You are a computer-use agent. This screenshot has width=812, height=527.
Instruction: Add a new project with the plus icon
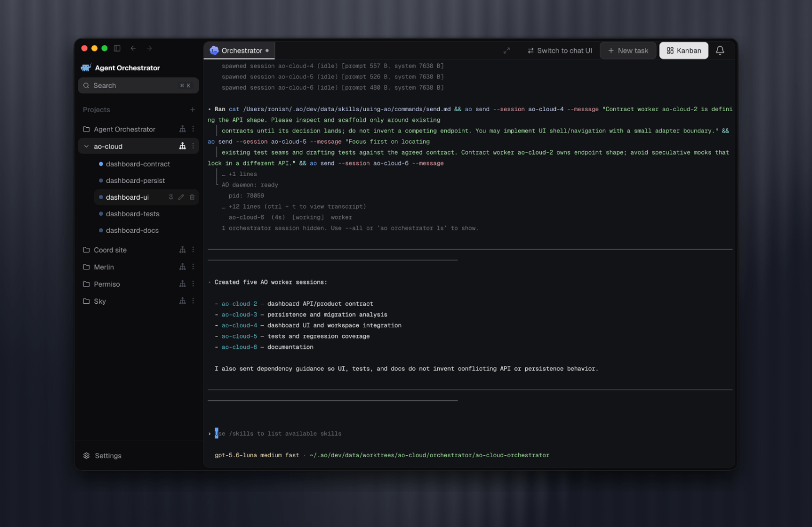click(x=192, y=109)
